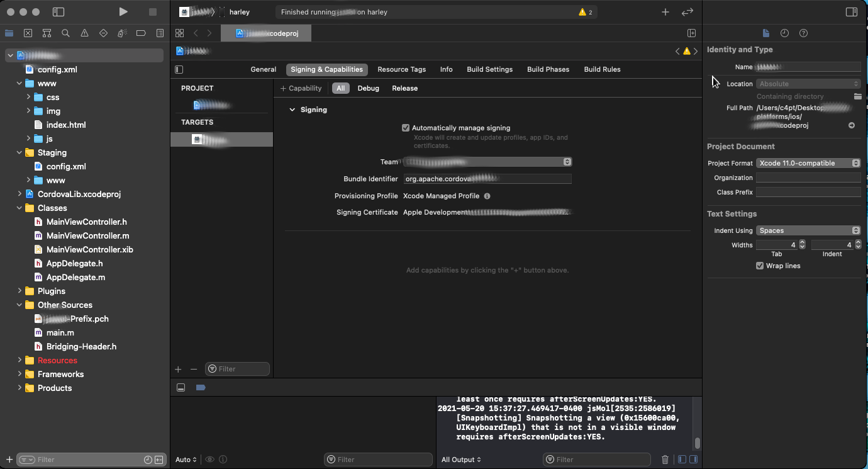Screen dimensions: 868x469
Task: Clear console with the trash icon
Action: click(665, 460)
